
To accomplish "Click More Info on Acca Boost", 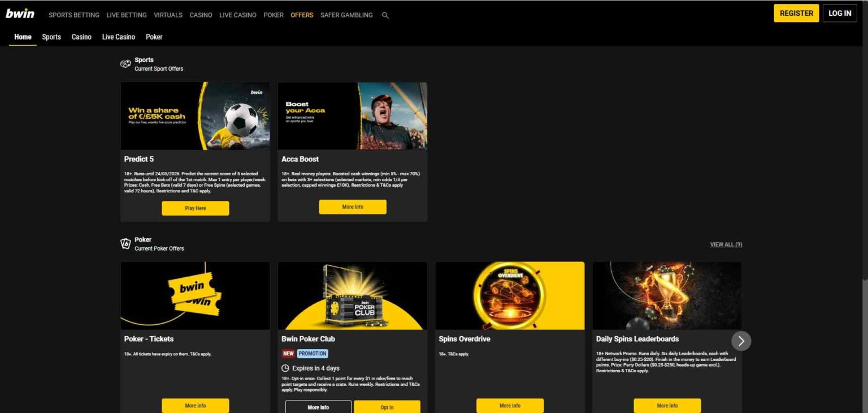I will pos(353,207).
